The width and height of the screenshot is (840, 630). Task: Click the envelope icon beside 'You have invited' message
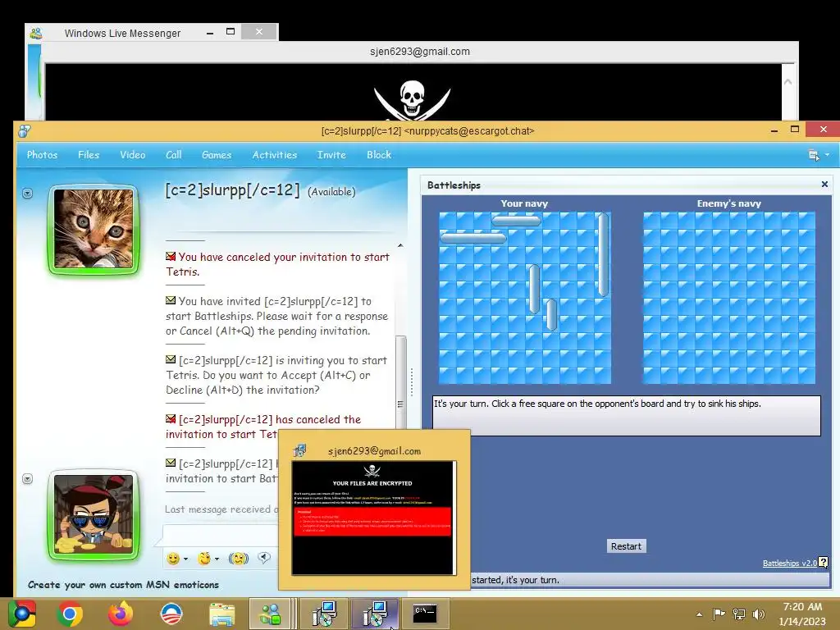[171, 300]
